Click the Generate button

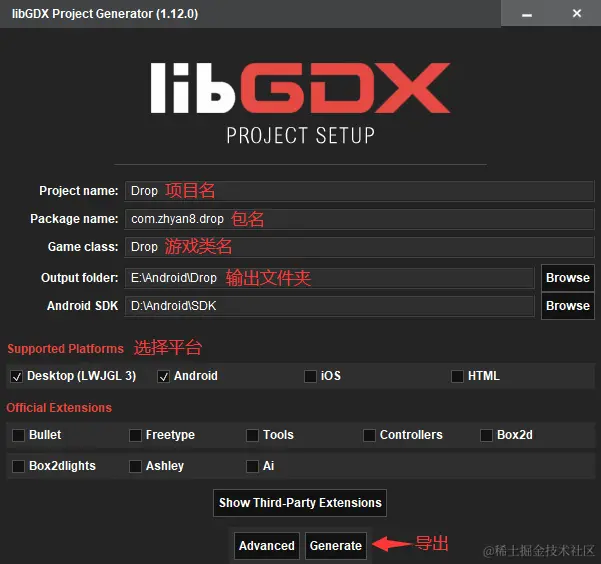(x=336, y=546)
